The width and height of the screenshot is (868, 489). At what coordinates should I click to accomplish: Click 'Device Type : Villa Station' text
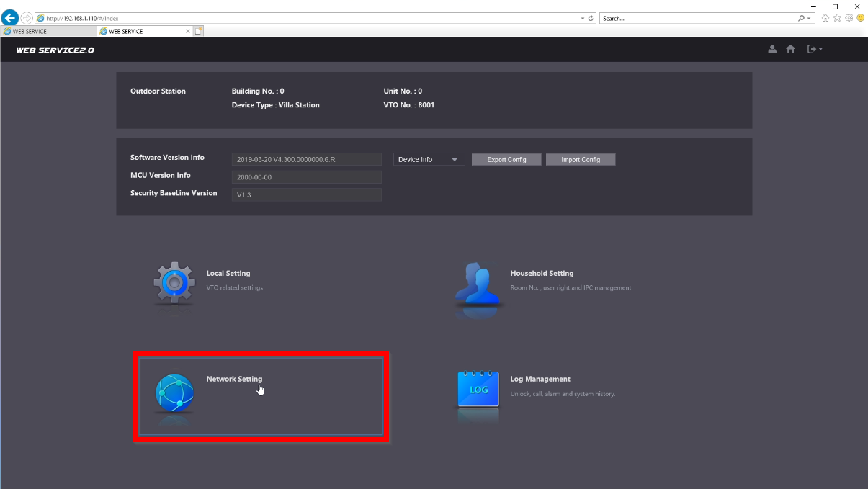coord(275,105)
